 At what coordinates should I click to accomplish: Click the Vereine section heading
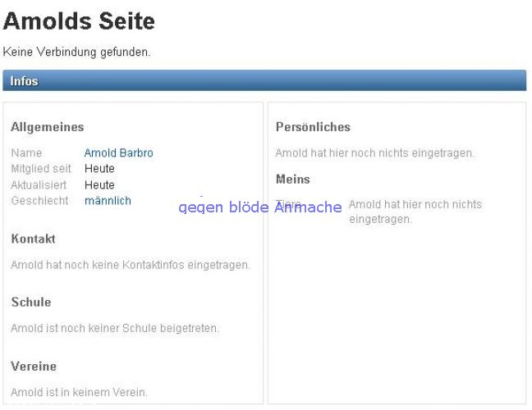coord(34,366)
